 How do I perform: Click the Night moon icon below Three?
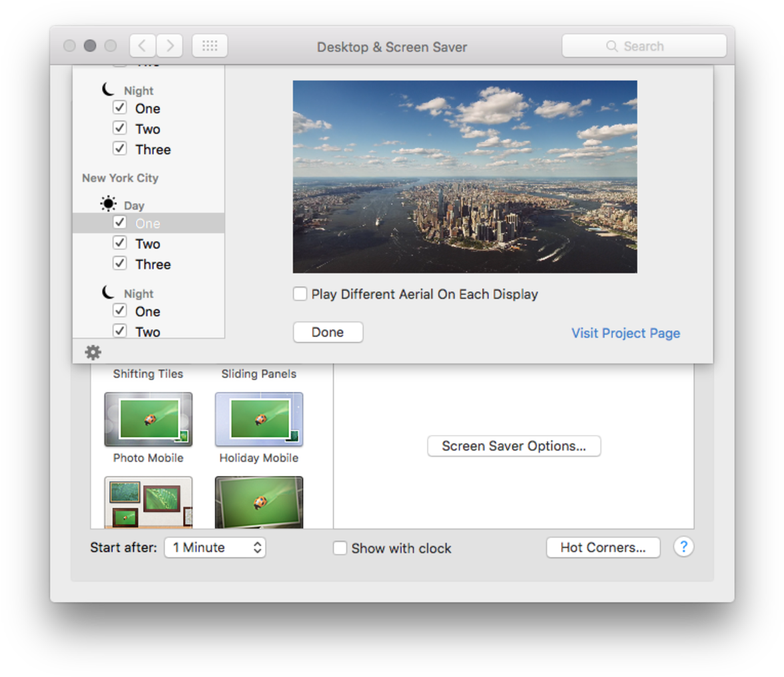click(109, 291)
